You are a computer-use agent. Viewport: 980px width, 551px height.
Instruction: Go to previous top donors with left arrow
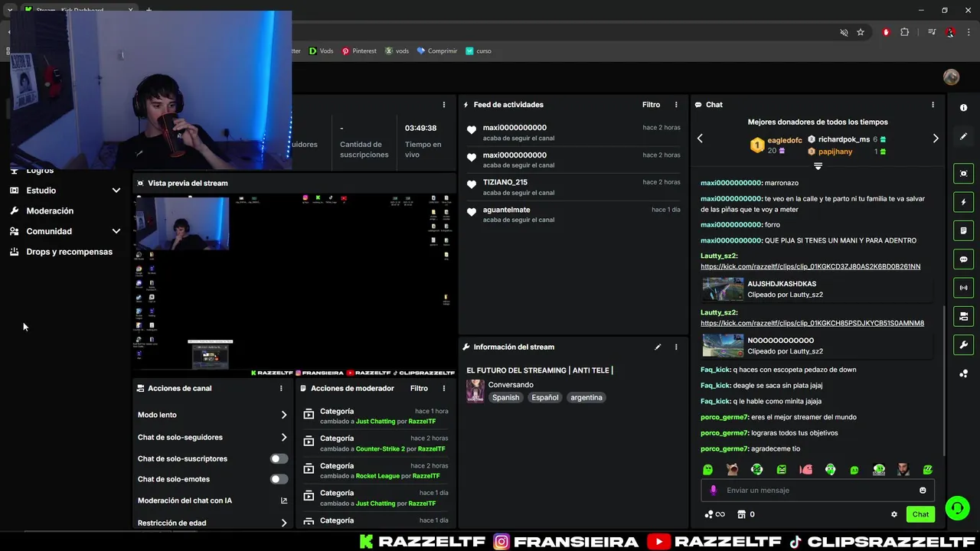click(x=700, y=139)
